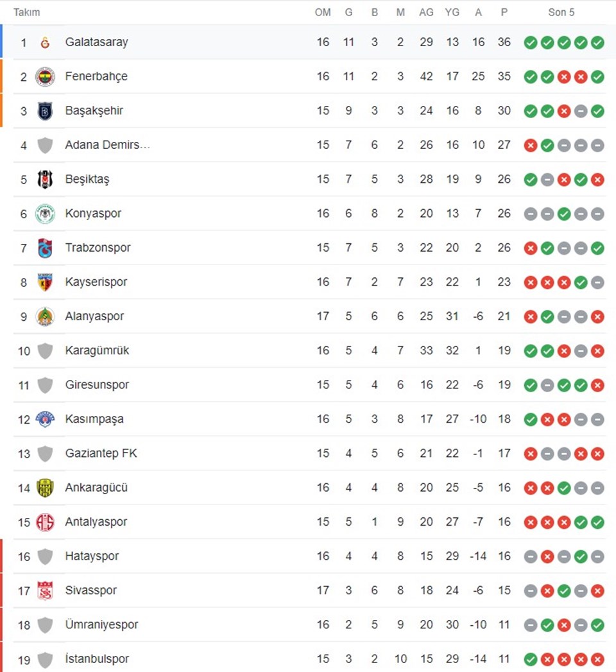Open the Karagümrük team link

[97, 350]
